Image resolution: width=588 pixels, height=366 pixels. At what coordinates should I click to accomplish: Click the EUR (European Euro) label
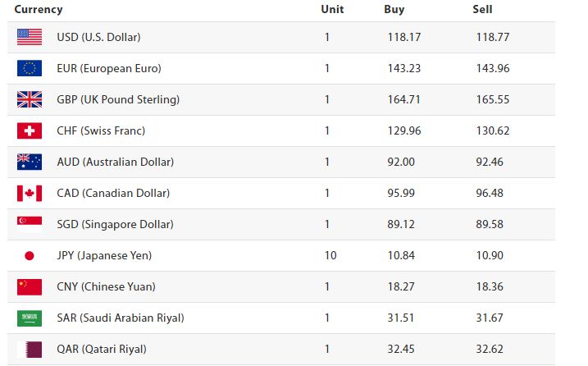108,68
